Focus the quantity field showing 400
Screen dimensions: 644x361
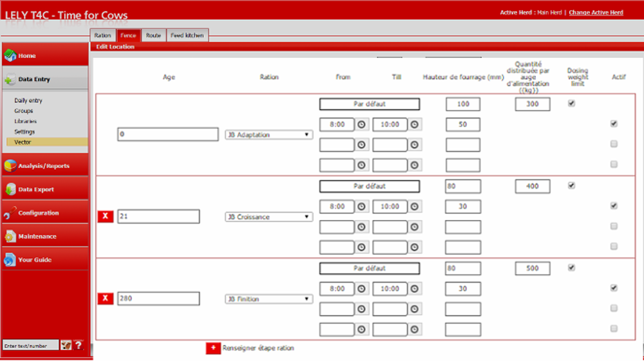click(x=533, y=186)
